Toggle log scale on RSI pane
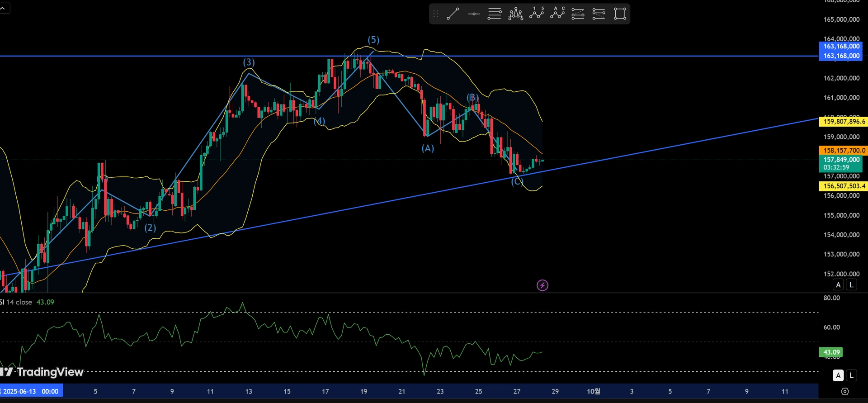The width and height of the screenshot is (868, 403). (x=852, y=375)
